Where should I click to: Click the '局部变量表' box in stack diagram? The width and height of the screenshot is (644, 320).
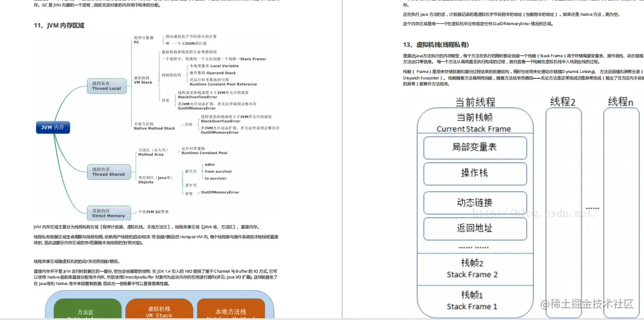475,148
